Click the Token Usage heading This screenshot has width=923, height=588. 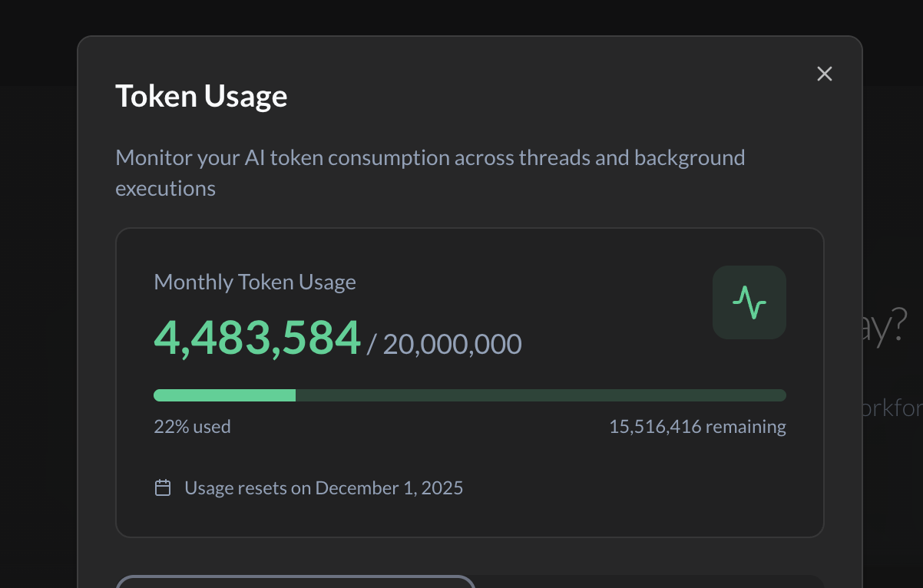point(201,97)
